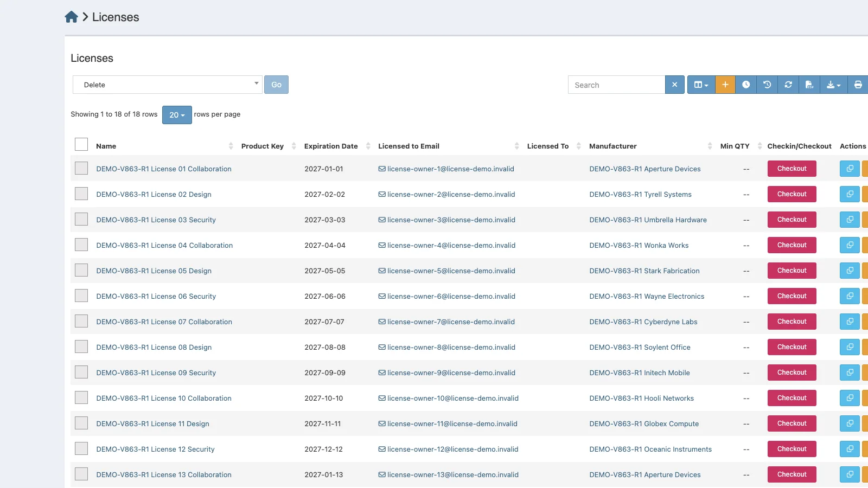Open DEMO-V863-R1 License 06 Security link
The width and height of the screenshot is (868, 488).
pos(156,296)
